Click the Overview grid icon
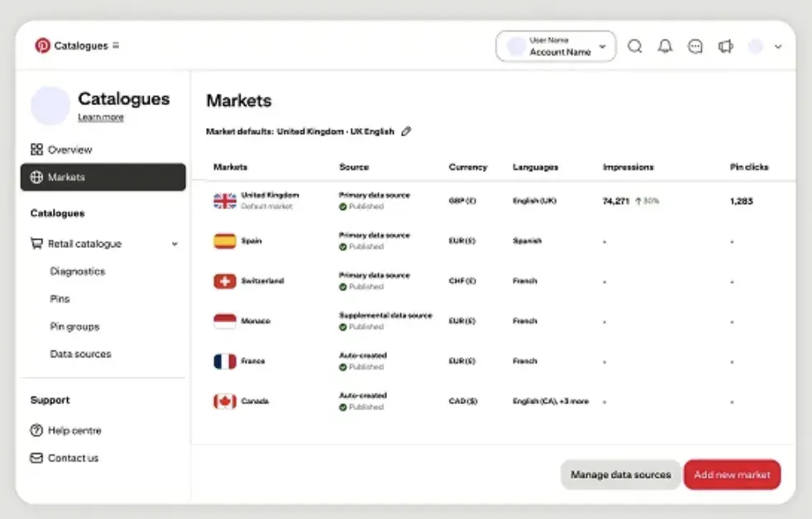The image size is (812, 519). (36, 150)
